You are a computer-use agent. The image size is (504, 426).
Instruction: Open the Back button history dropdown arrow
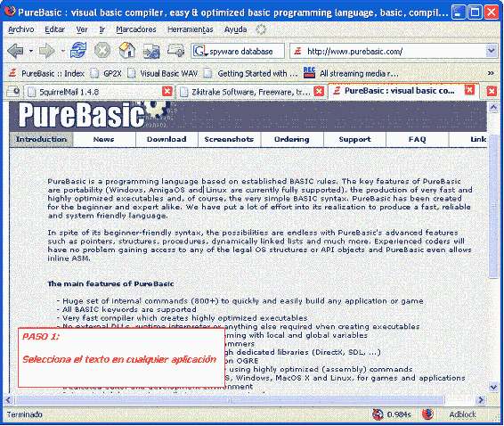31,51
